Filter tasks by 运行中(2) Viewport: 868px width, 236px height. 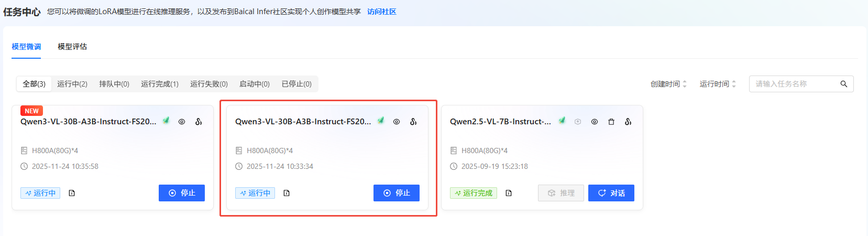tap(72, 84)
